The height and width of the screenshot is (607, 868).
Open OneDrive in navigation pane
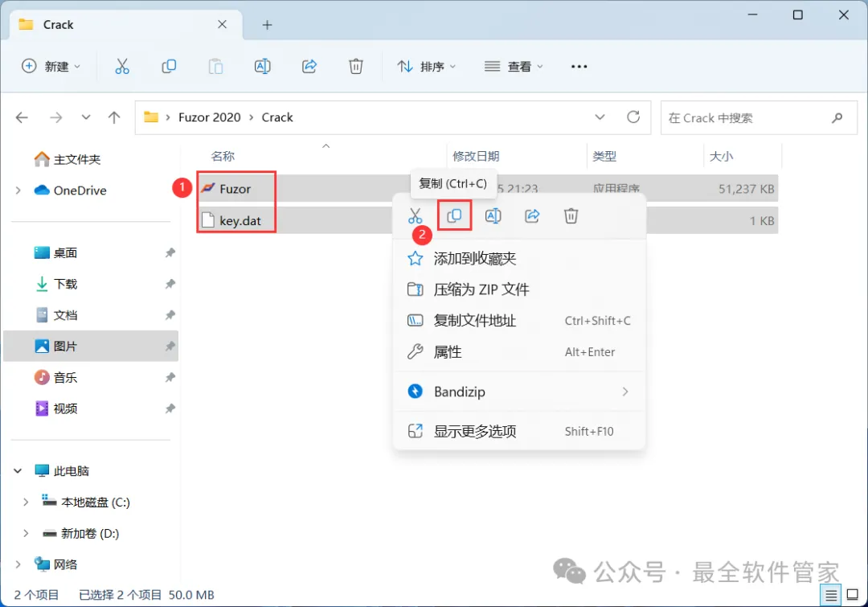click(x=80, y=191)
